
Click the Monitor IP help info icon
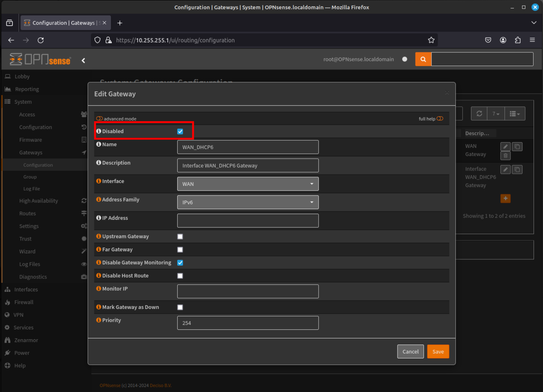99,289
